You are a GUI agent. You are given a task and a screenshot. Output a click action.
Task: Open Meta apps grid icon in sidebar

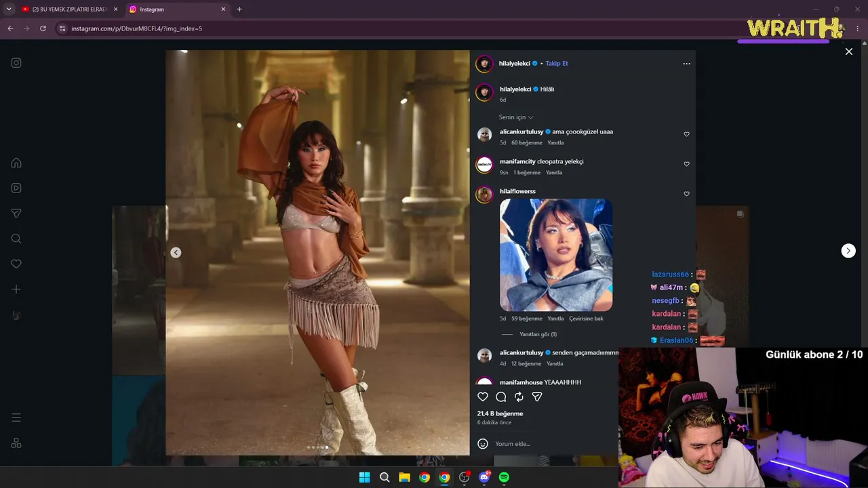pyautogui.click(x=16, y=443)
